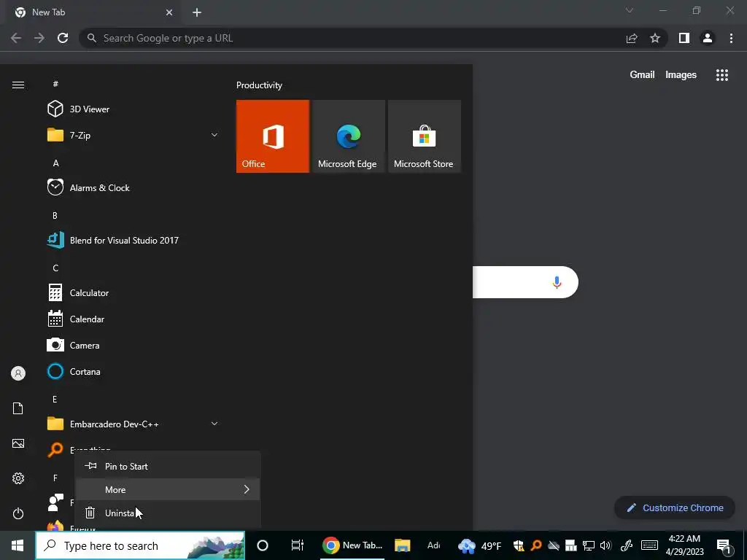Click the Everything tray icon
747x560 pixels.
[536, 545]
